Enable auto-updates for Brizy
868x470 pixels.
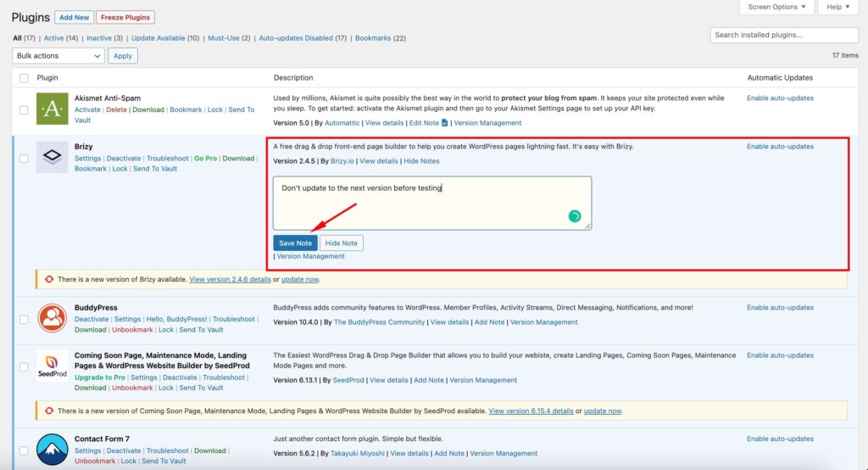click(x=780, y=146)
